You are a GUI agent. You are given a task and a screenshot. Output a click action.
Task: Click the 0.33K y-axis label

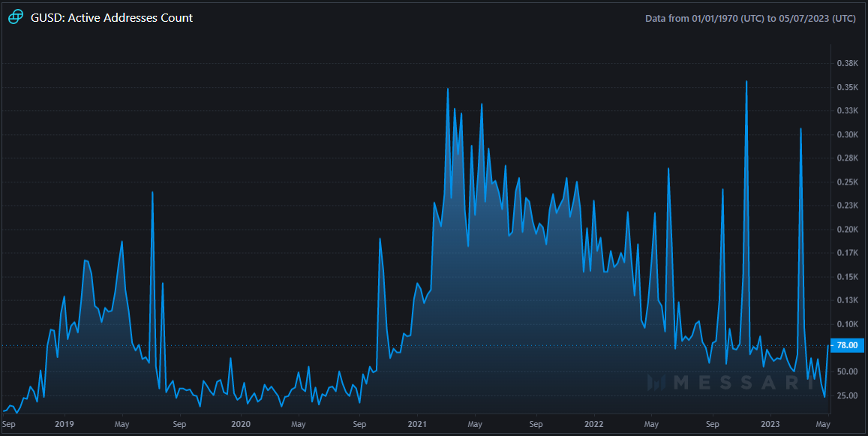tap(848, 111)
